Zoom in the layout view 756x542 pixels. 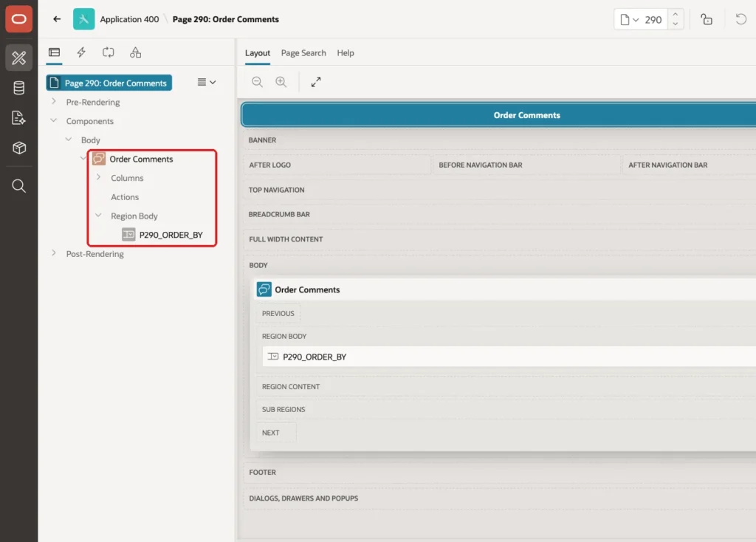tap(281, 82)
